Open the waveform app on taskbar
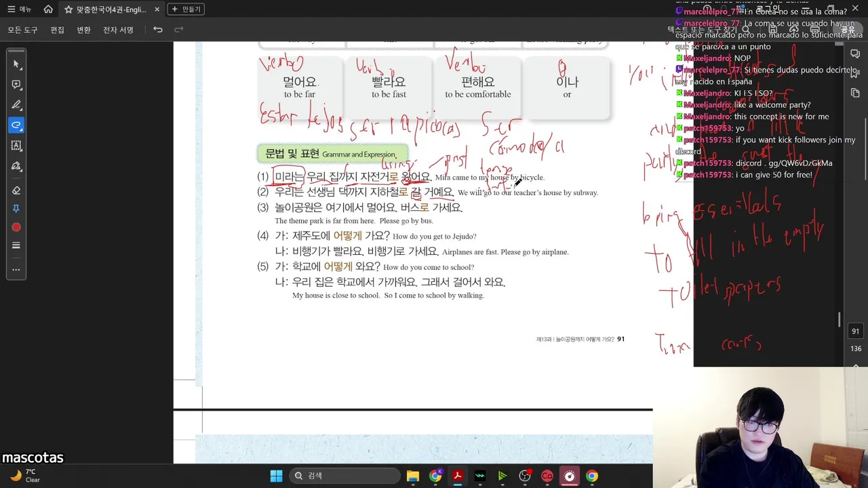The image size is (868, 488). tap(480, 476)
